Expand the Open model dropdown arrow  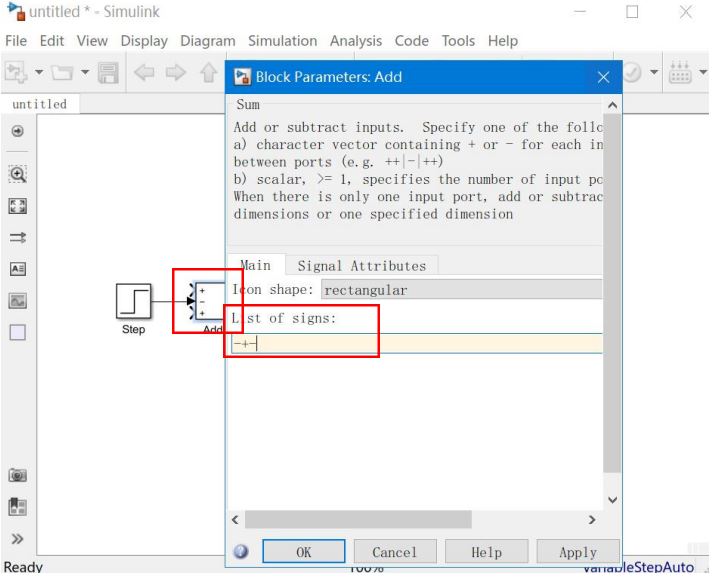(x=85, y=73)
